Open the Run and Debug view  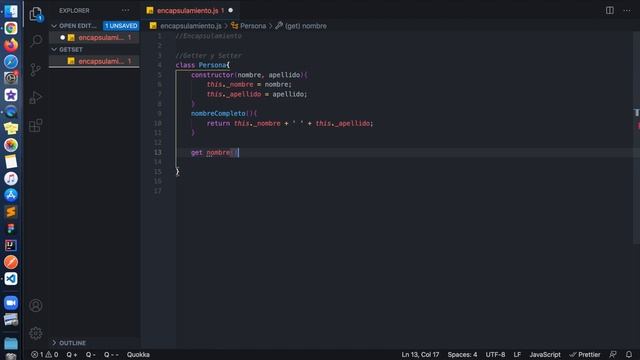(x=36, y=98)
